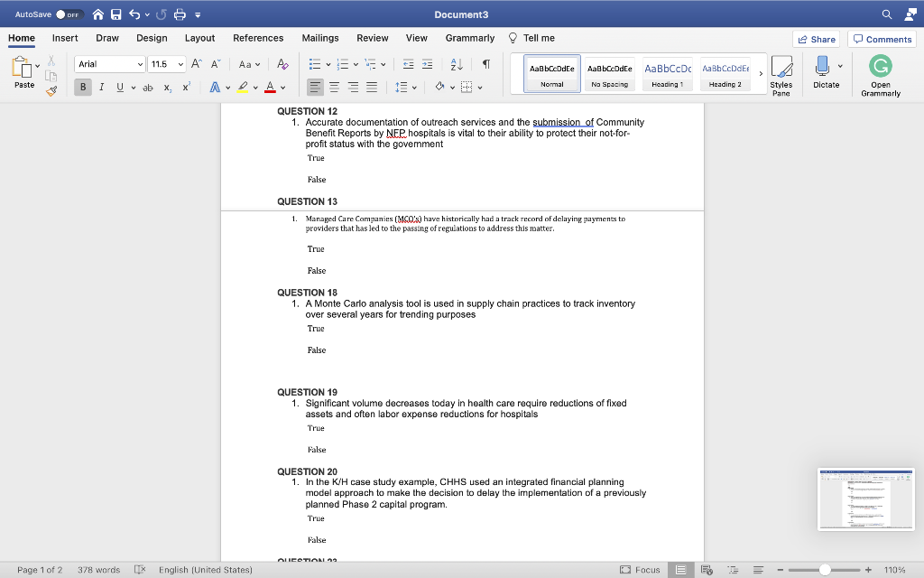Open the Styles Pane
924x578 pixels.
[x=781, y=74]
